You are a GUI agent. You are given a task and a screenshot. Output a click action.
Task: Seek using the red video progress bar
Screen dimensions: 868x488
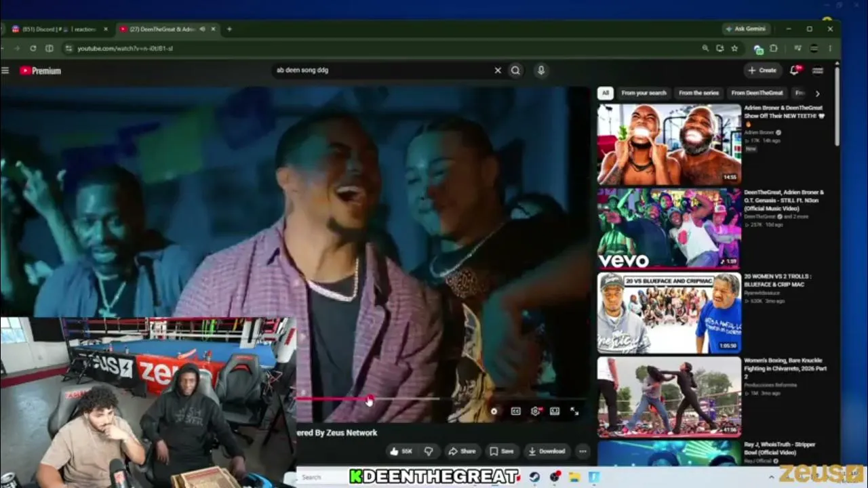point(441,399)
